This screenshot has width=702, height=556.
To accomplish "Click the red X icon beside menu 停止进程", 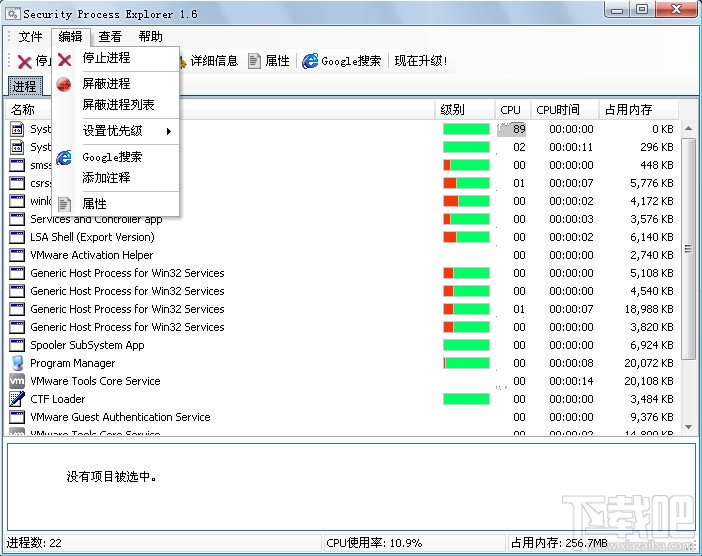I will [64, 60].
